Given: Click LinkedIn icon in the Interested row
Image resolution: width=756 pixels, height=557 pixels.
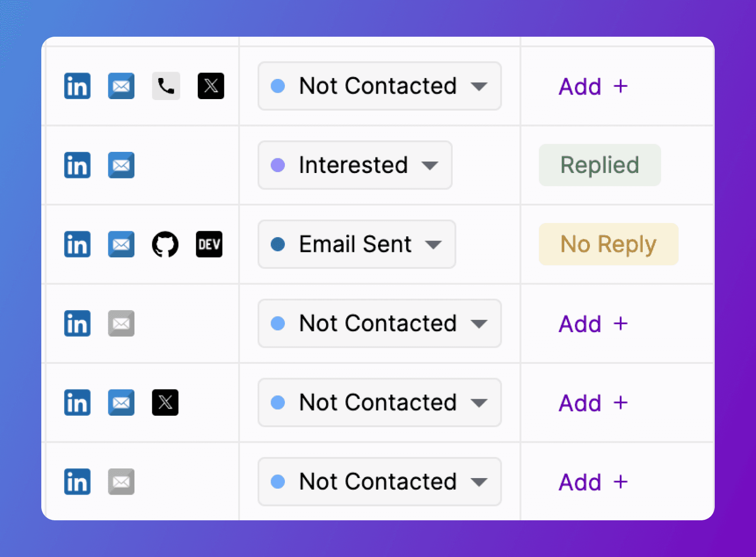Looking at the screenshot, I should click(77, 165).
